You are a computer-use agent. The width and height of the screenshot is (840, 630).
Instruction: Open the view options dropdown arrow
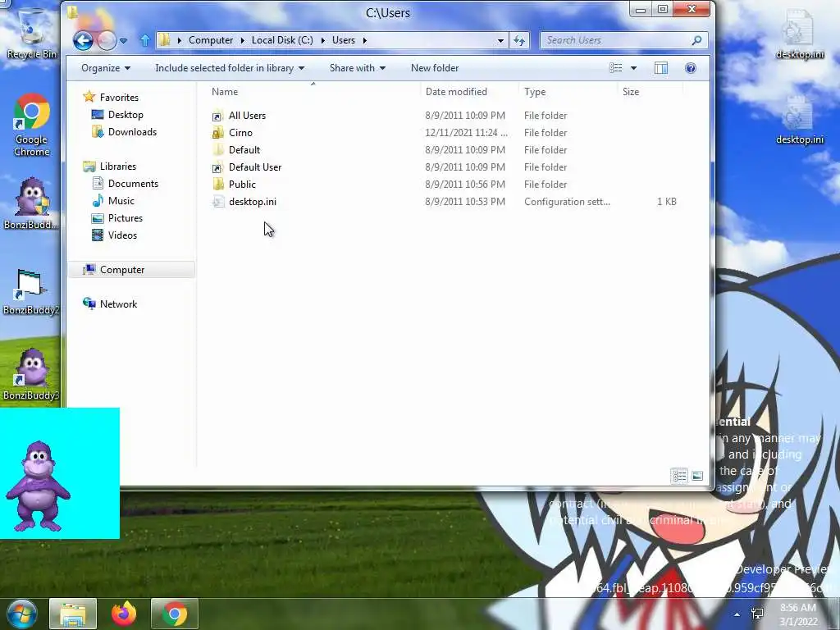pyautogui.click(x=634, y=68)
